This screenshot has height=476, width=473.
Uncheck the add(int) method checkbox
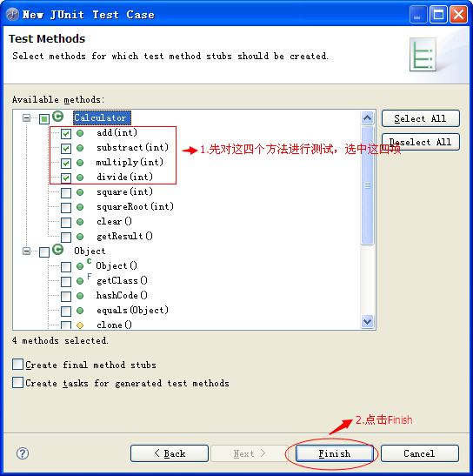[66, 133]
